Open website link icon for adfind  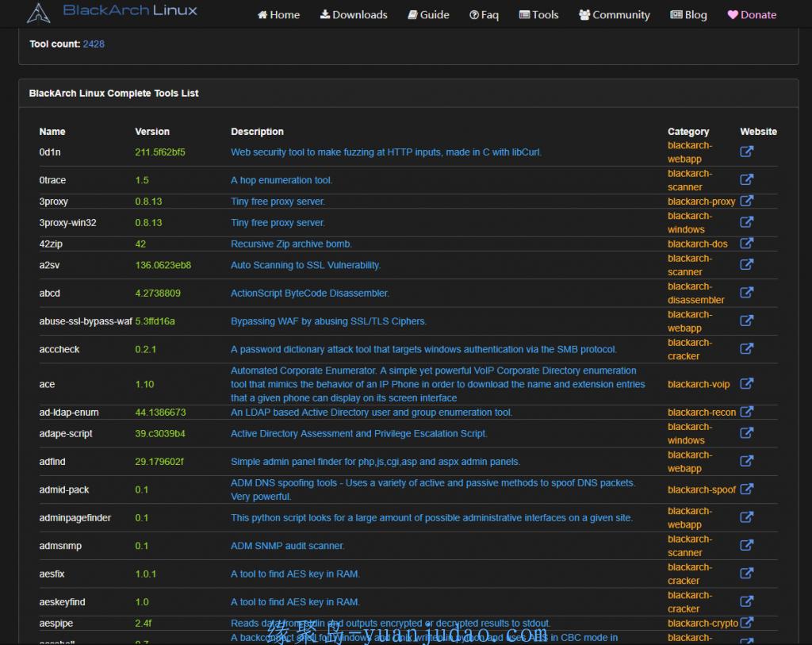point(746,461)
